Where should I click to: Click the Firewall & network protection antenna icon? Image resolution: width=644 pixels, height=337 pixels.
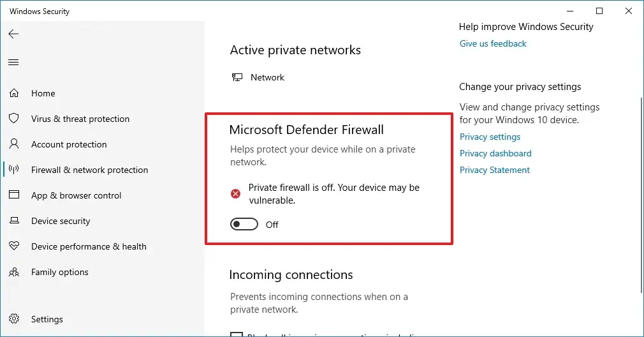[x=14, y=170]
